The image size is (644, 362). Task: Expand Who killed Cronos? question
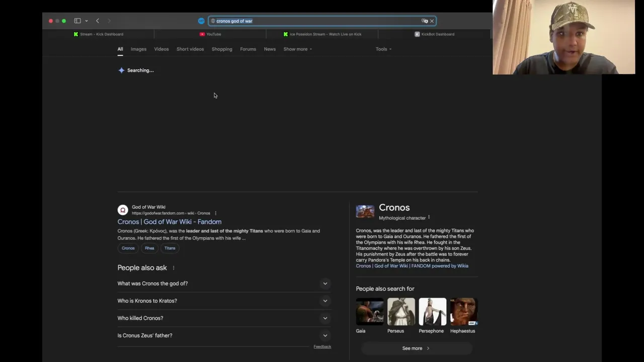[x=224, y=318]
